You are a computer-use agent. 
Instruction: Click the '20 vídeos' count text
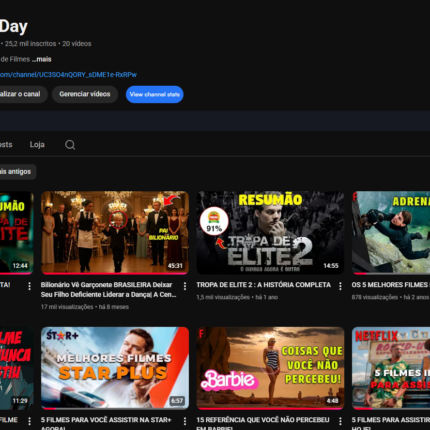point(77,44)
